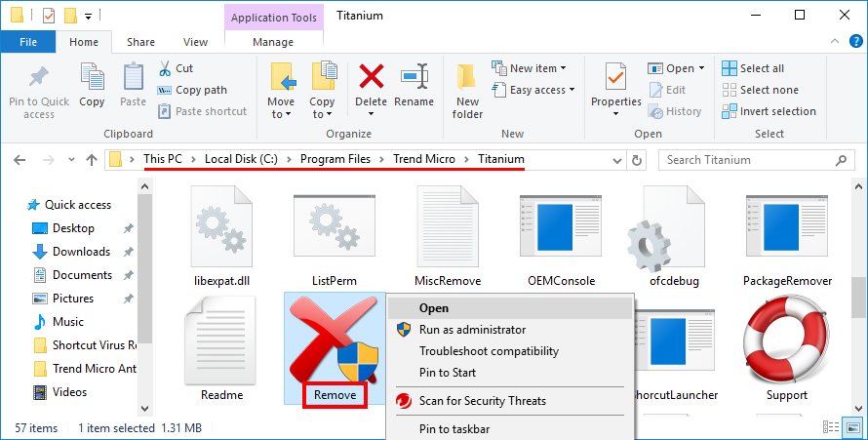Viewport: 868px width, 440px height.
Task: Select Quick access in the sidebar
Action: coord(69,205)
